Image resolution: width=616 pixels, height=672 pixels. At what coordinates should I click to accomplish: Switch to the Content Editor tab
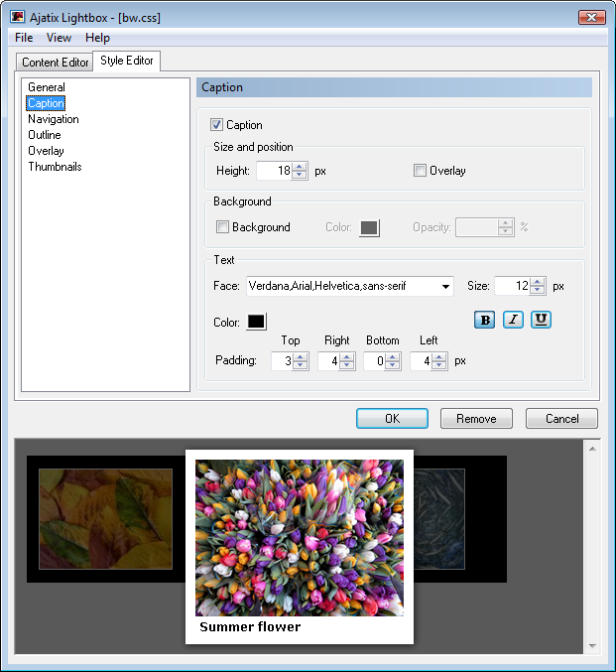[55, 63]
